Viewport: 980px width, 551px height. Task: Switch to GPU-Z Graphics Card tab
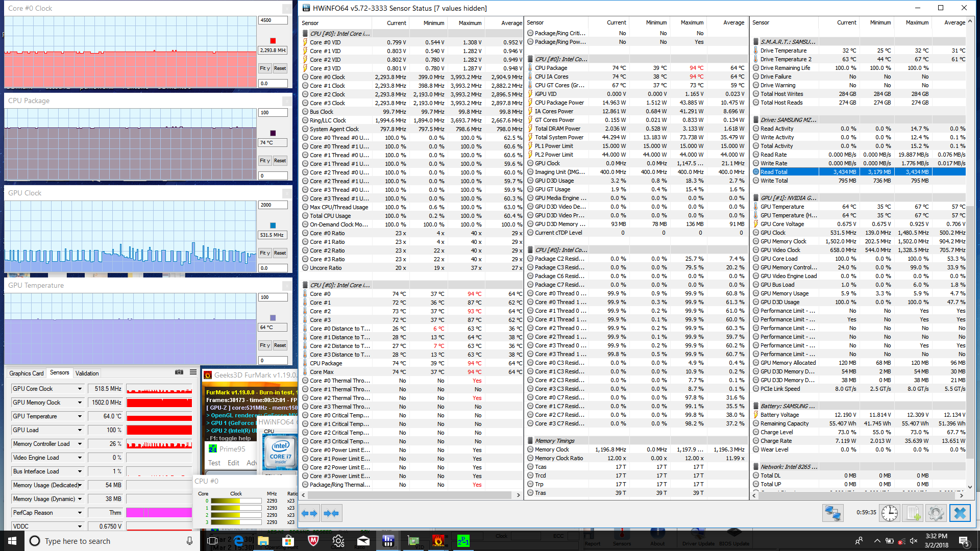tap(27, 373)
